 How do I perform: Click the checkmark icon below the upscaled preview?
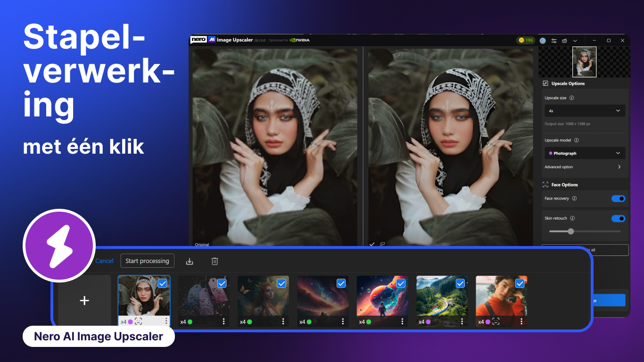point(372,244)
